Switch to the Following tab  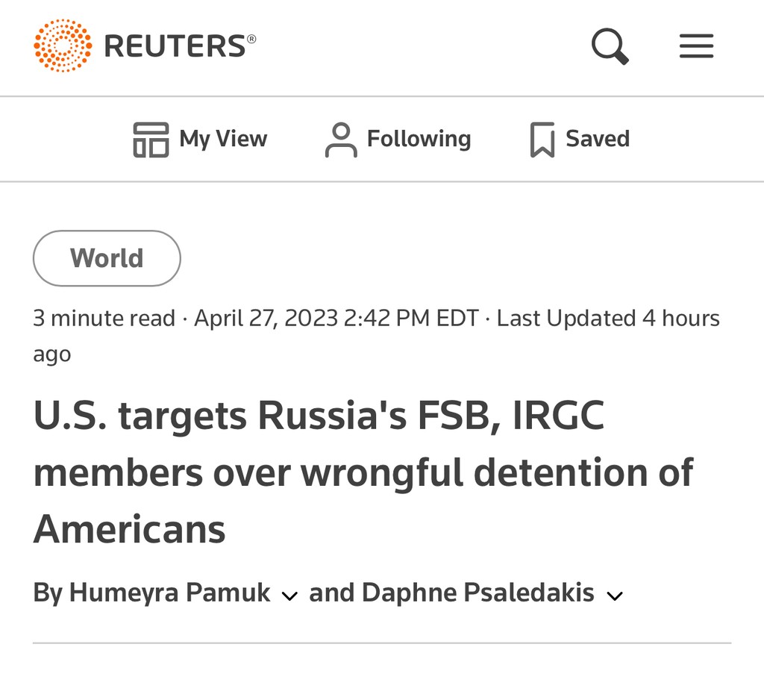click(398, 140)
